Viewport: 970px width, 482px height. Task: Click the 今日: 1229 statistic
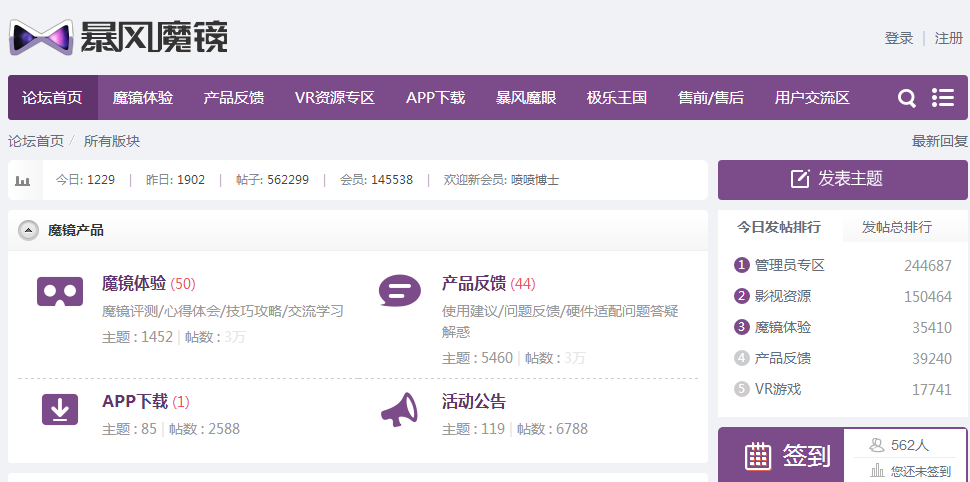coord(85,180)
